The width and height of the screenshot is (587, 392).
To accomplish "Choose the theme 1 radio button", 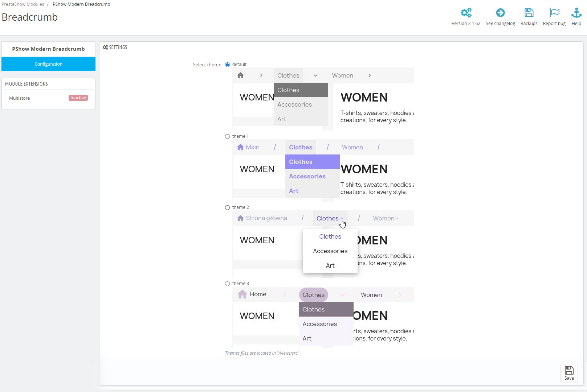I will [227, 136].
